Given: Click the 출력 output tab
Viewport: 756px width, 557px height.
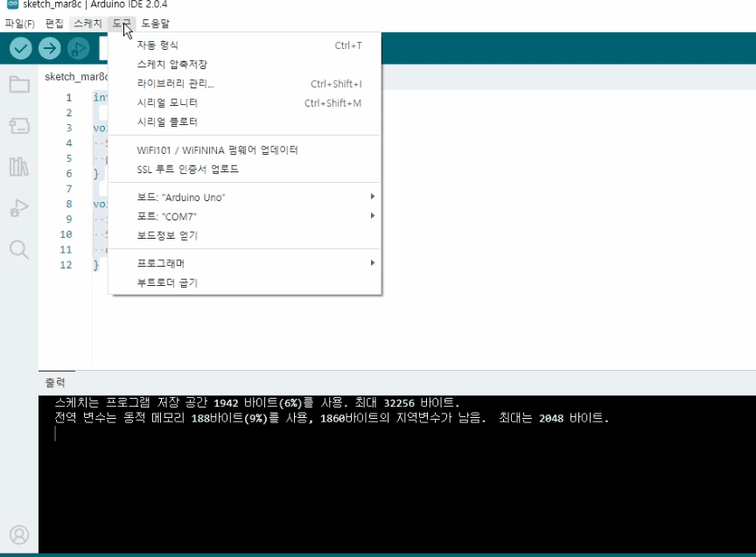Looking at the screenshot, I should [55, 383].
